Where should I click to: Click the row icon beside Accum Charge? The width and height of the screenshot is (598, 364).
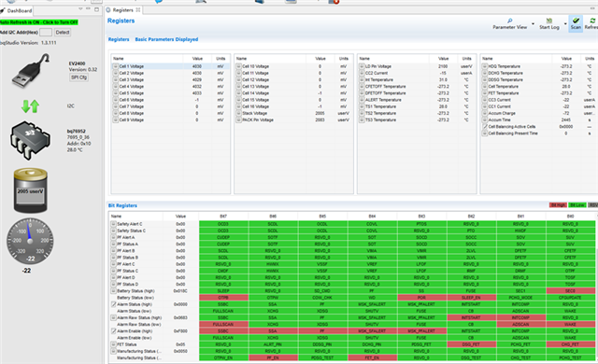(x=485, y=113)
